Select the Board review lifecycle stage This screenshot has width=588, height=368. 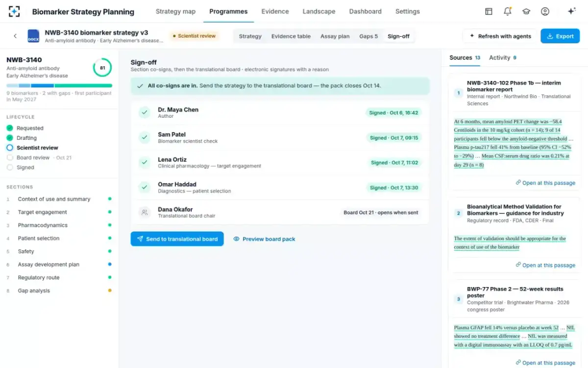click(39, 158)
